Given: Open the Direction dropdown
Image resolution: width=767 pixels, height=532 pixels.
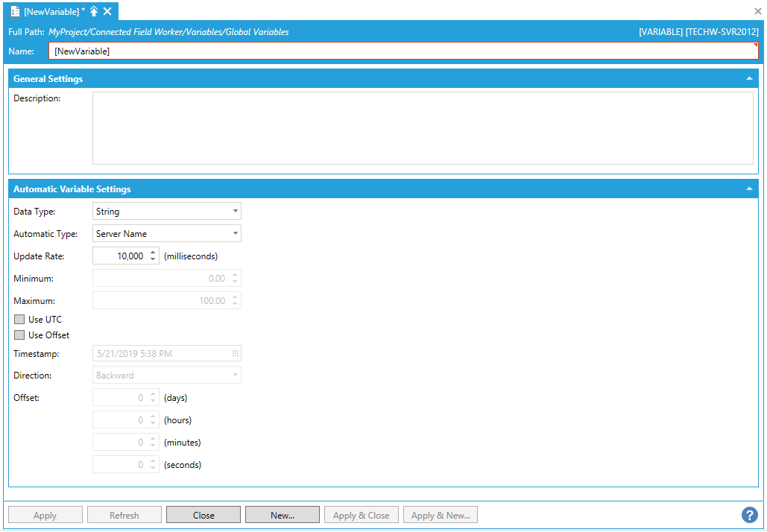Looking at the screenshot, I should coord(166,376).
